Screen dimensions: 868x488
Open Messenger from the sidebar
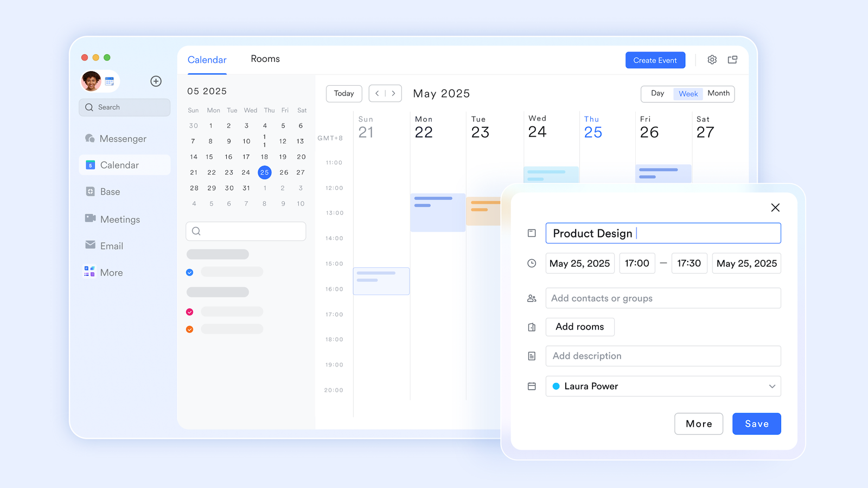pyautogui.click(x=123, y=139)
